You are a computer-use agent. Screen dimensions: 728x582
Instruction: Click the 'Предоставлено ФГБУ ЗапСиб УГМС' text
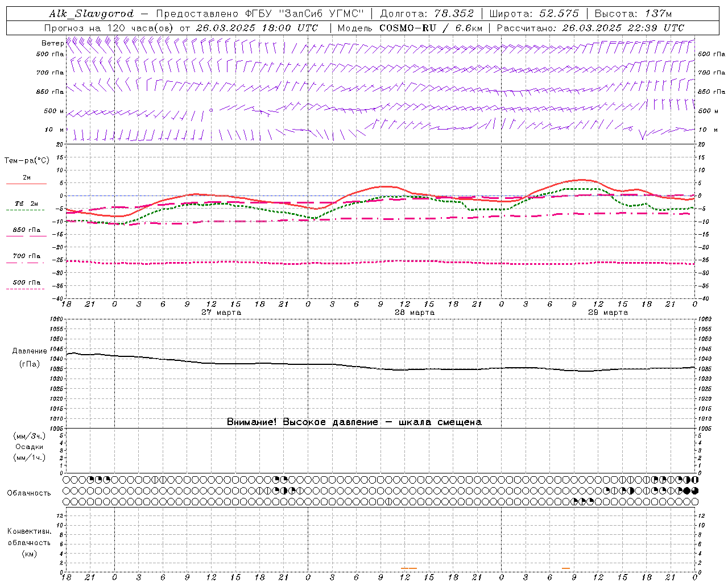[x=260, y=14]
